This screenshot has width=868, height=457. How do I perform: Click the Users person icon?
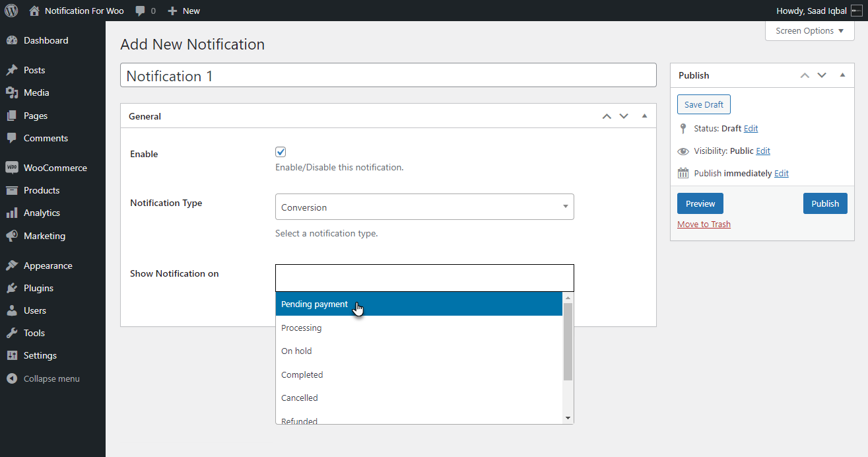[12, 310]
